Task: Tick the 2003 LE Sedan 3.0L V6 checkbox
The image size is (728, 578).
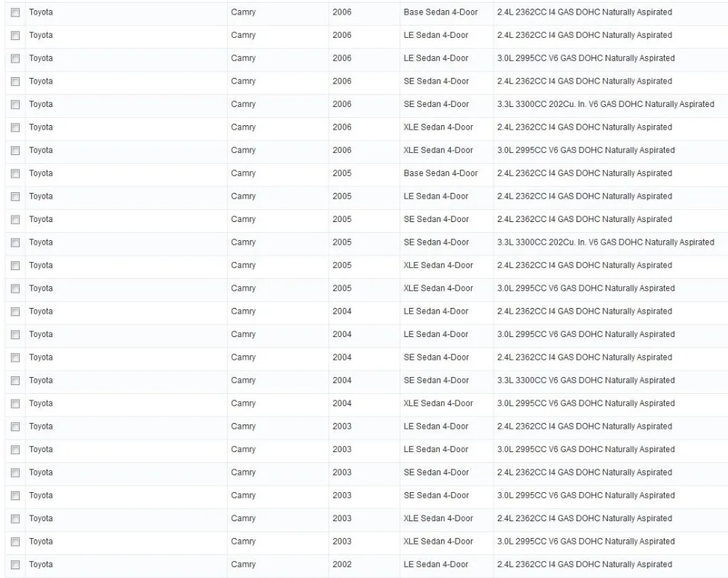Action: click(x=15, y=450)
